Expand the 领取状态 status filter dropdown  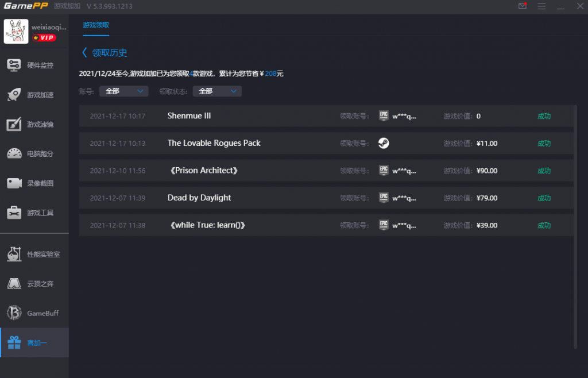tap(217, 91)
